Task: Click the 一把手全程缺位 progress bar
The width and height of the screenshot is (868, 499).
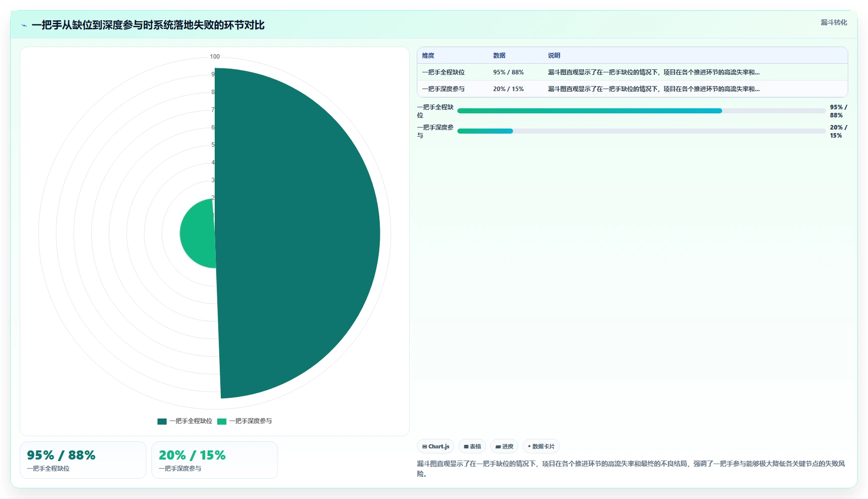Action: click(x=641, y=111)
